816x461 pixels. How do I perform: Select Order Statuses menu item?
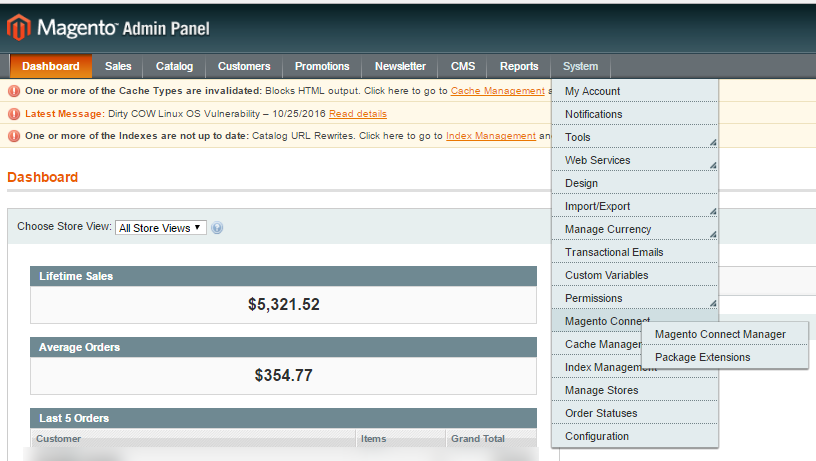tap(635, 413)
